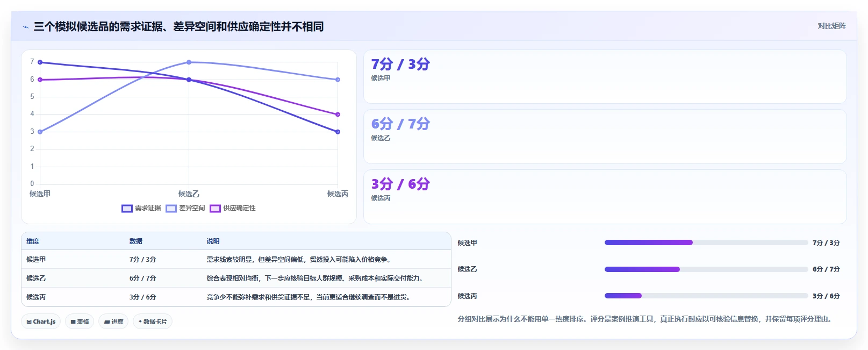Click 6分 / 7分 value beside progress bar
Screen dimensions: 868x350
(826, 269)
